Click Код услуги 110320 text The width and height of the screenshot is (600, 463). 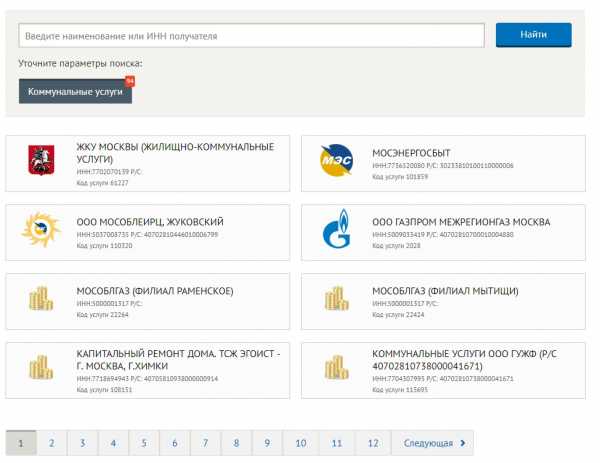pos(104,246)
